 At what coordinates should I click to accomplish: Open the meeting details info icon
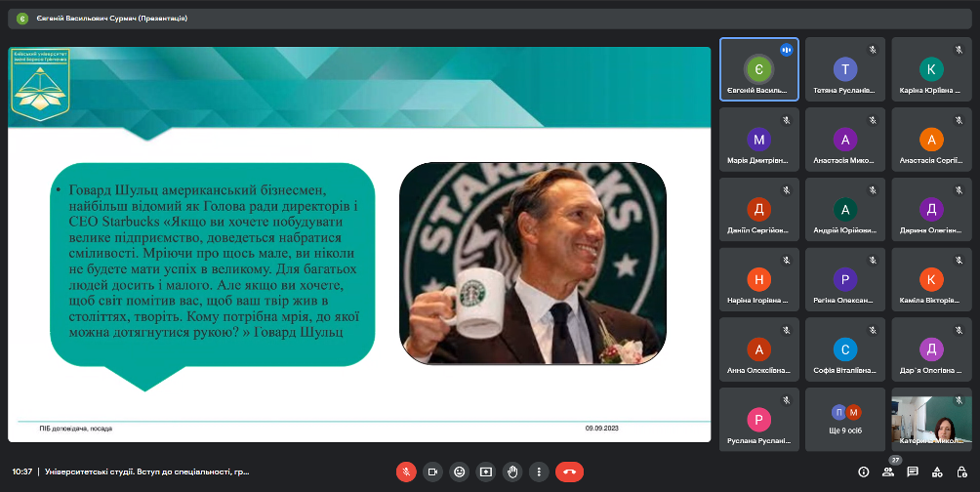click(863, 471)
